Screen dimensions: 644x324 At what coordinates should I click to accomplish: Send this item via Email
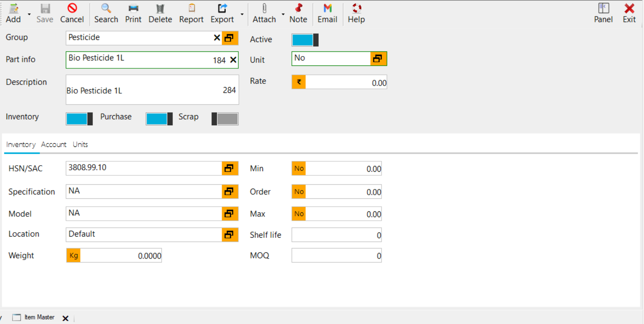(x=327, y=13)
